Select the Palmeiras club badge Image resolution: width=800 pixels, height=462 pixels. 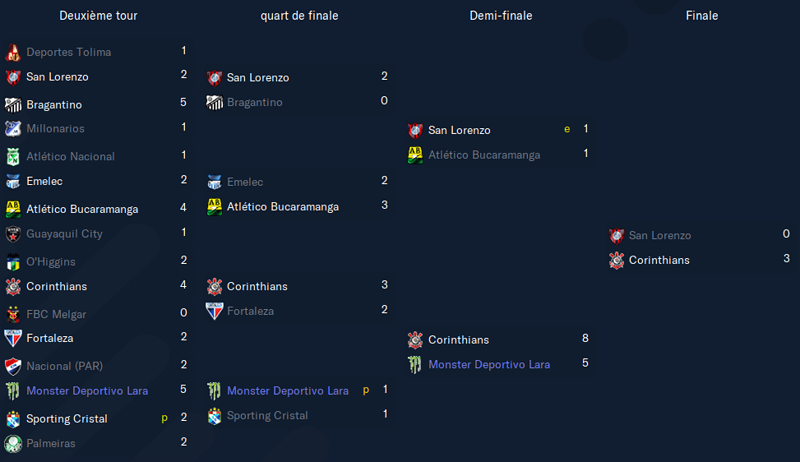point(13,444)
